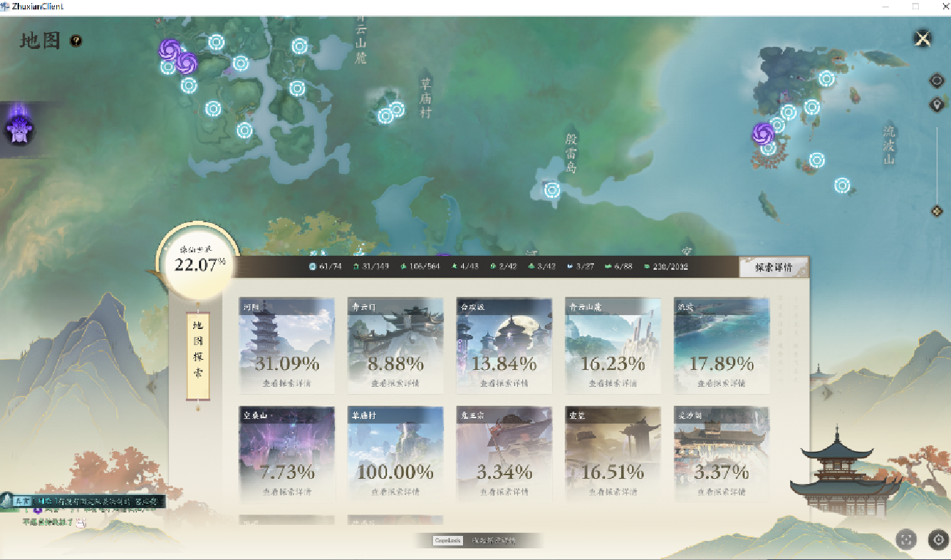
Task: Select the teleport waypoint beside the 殷雷岛 label
Action: click(x=552, y=190)
